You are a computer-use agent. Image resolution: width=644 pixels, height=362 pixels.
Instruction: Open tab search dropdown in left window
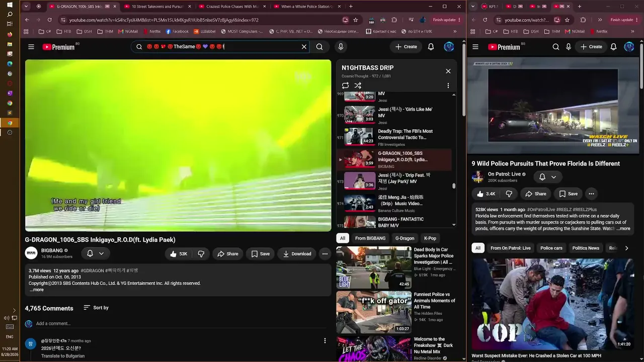tap(26, 7)
